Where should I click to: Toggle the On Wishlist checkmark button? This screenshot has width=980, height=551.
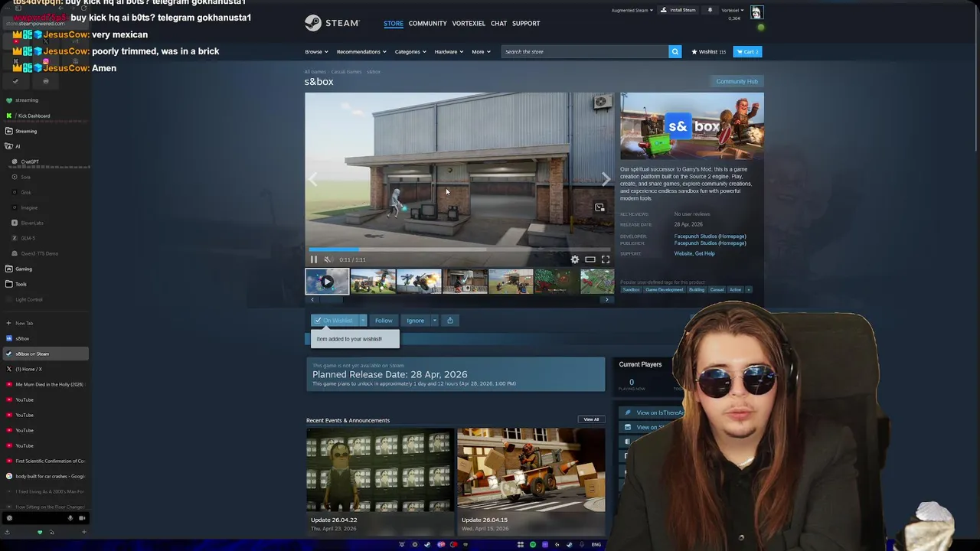pyautogui.click(x=334, y=321)
